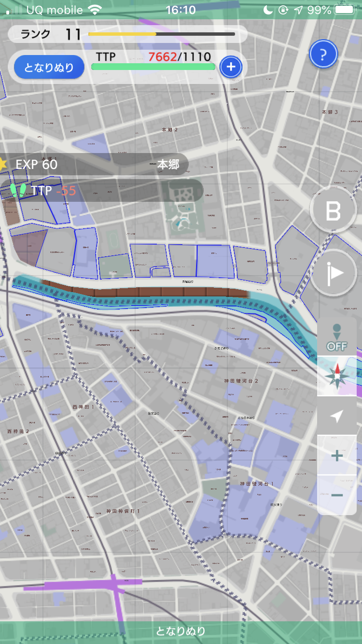
Task: Tap the round B button
Action: point(333,211)
